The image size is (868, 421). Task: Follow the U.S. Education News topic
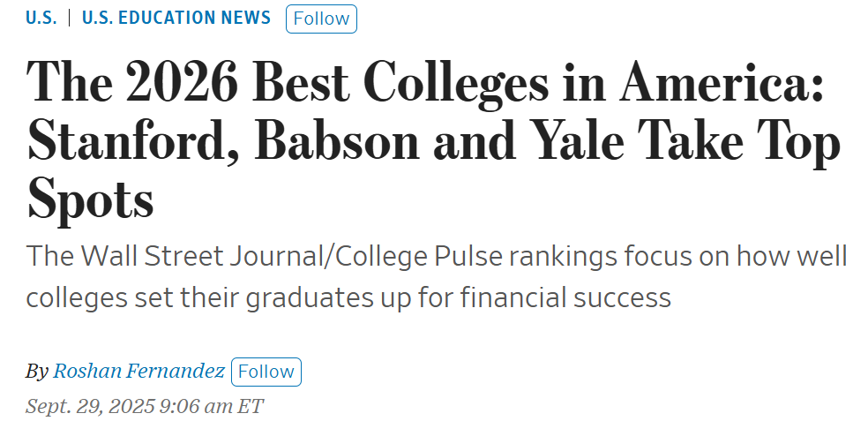click(x=321, y=19)
